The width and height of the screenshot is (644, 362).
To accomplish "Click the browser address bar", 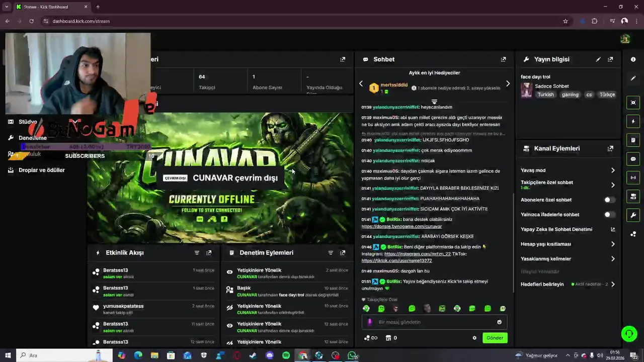I will pyautogui.click(x=302, y=21).
